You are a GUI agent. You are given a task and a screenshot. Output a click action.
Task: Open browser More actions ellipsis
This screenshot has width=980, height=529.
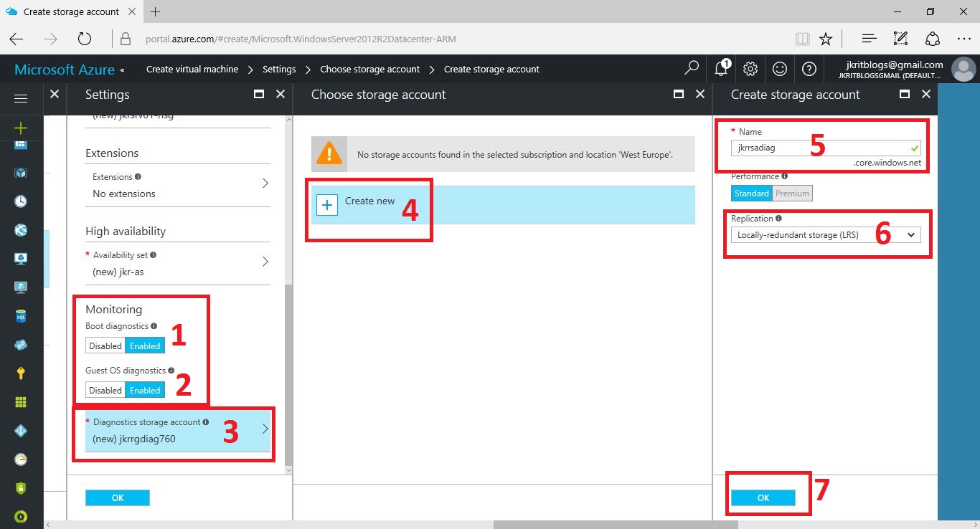pyautogui.click(x=963, y=39)
